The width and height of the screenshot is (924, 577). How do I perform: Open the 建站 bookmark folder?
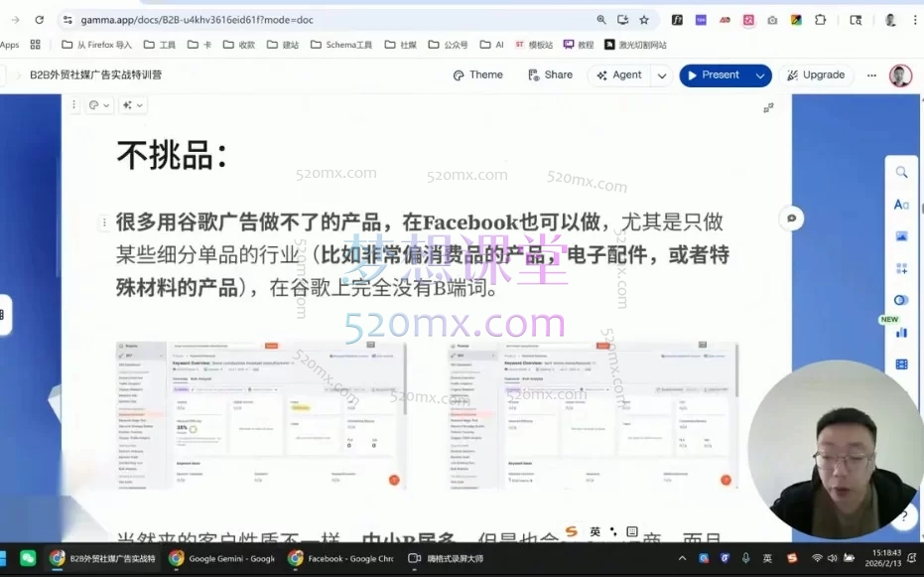coord(283,45)
